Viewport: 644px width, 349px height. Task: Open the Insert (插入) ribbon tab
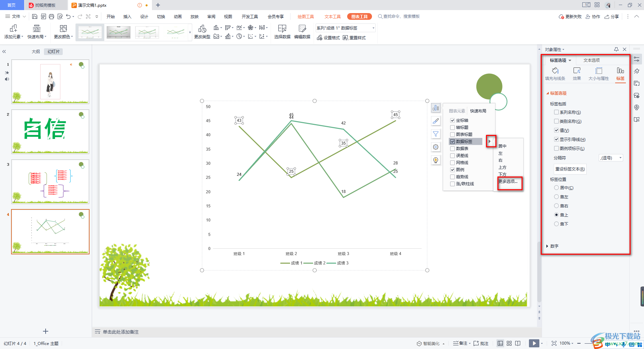click(x=127, y=16)
